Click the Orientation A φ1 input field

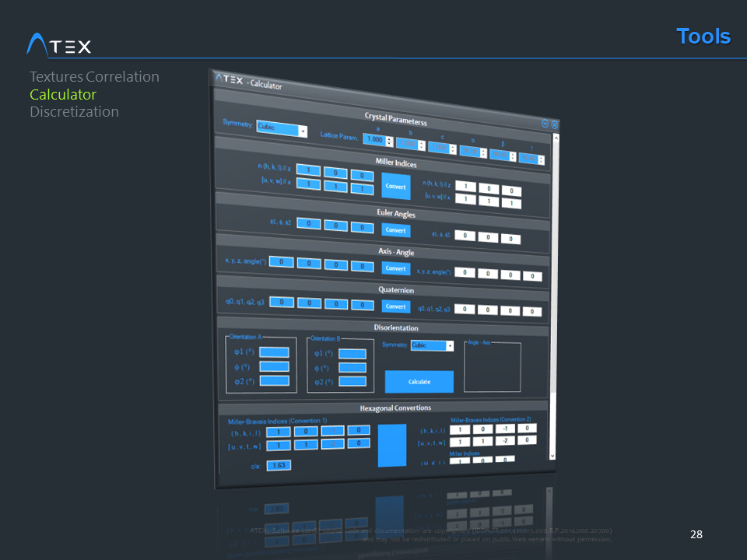pyautogui.click(x=275, y=352)
